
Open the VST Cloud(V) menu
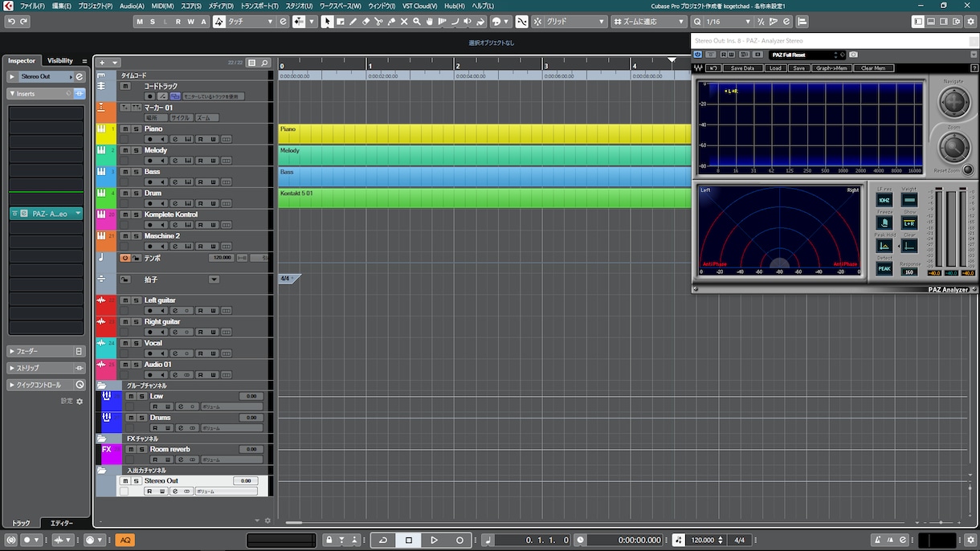[x=420, y=6]
